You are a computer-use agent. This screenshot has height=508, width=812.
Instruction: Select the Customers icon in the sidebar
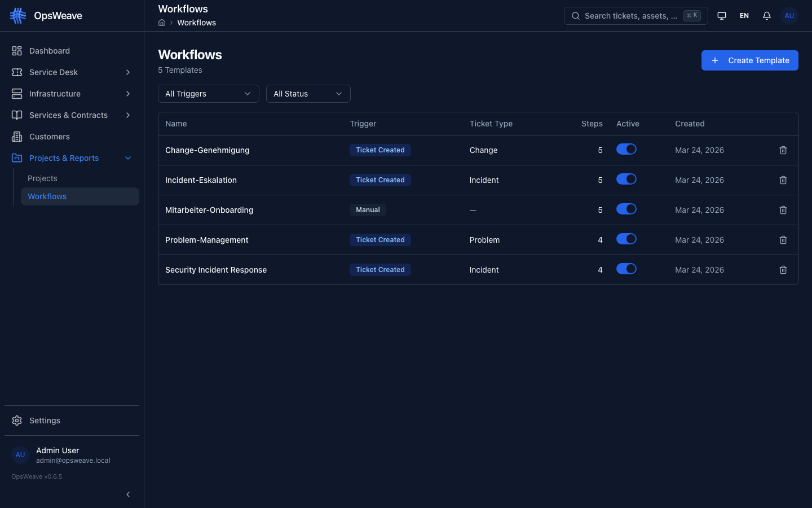[17, 137]
